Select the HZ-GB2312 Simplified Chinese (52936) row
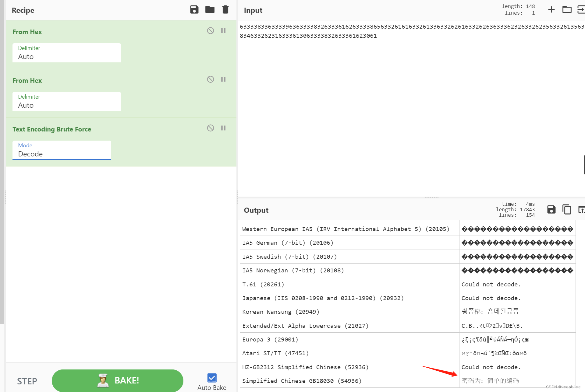585x392 pixels. tap(408, 367)
